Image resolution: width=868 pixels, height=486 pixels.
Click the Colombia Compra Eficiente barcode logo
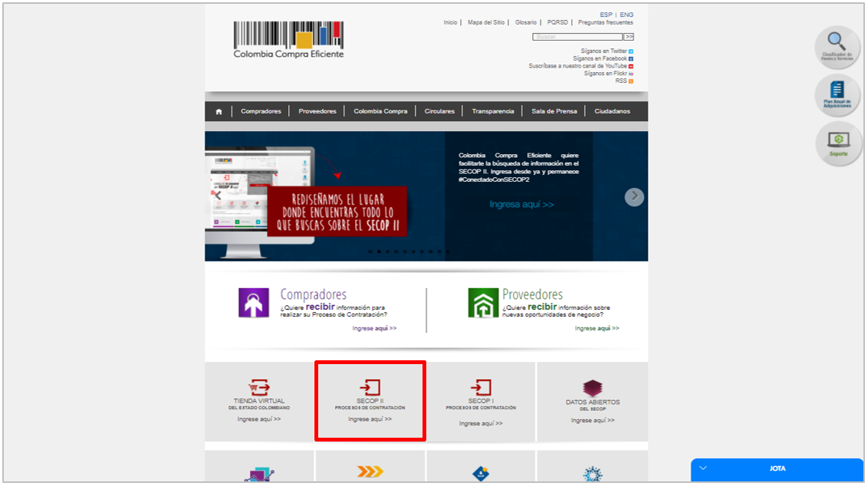[x=288, y=39]
